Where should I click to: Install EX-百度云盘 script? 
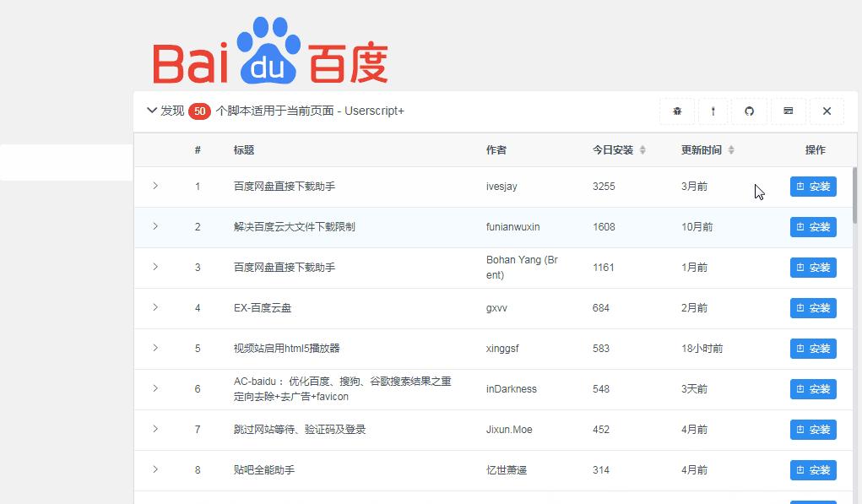813,308
